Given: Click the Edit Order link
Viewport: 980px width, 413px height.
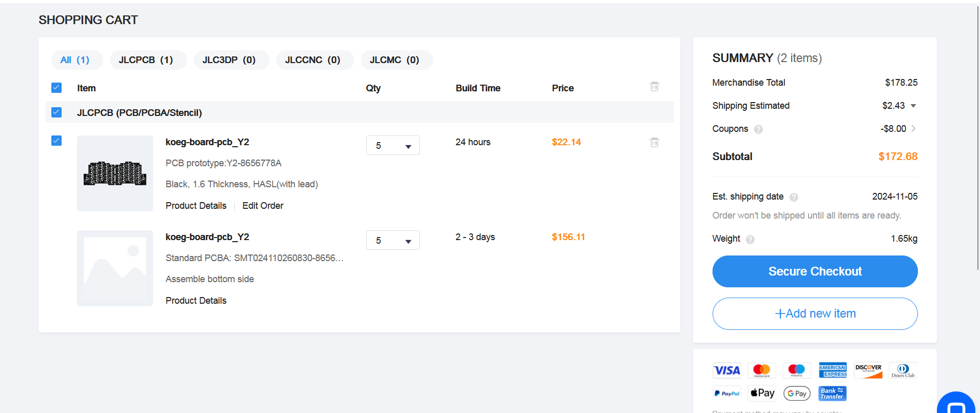Looking at the screenshot, I should pyautogui.click(x=263, y=206).
